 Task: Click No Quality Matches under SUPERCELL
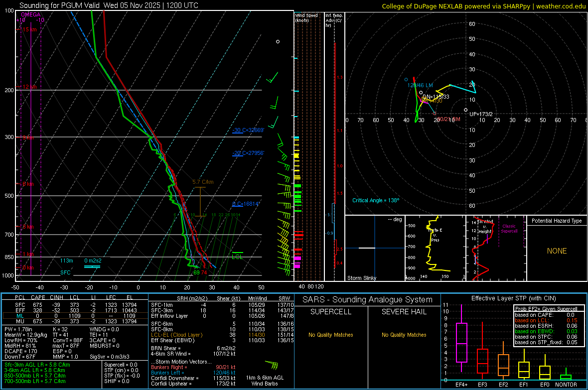tap(331, 335)
